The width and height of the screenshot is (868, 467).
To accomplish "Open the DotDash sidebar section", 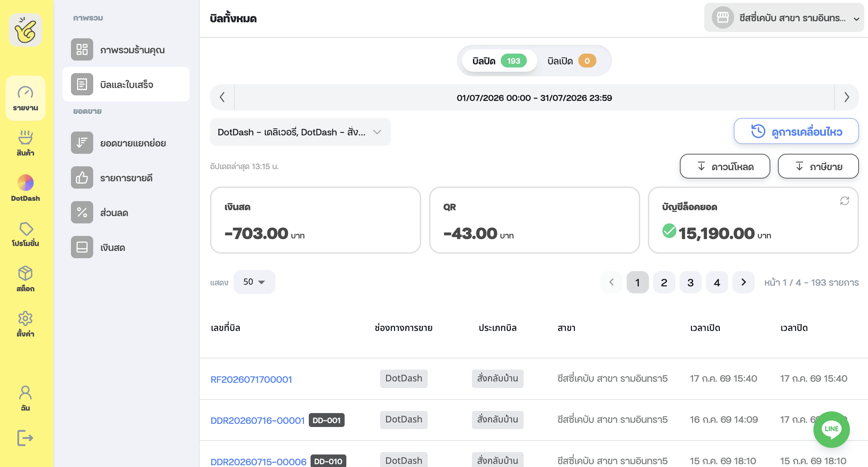I will pyautogui.click(x=25, y=188).
